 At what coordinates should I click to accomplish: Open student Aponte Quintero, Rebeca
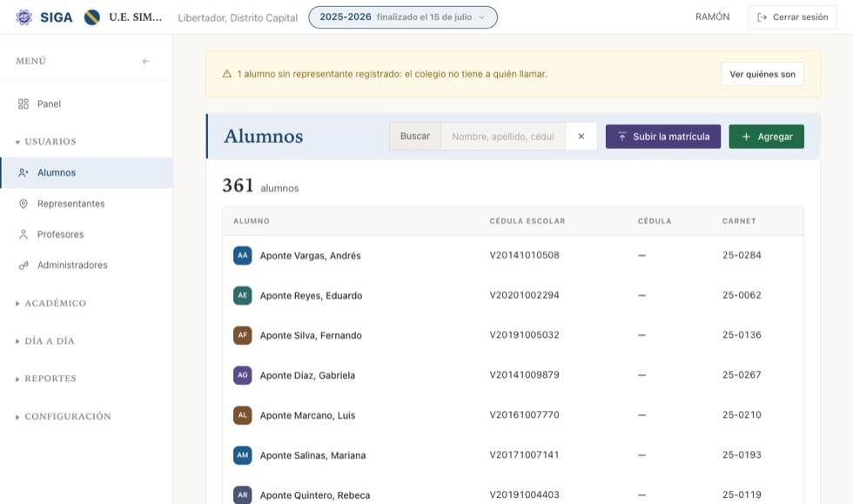pos(315,495)
